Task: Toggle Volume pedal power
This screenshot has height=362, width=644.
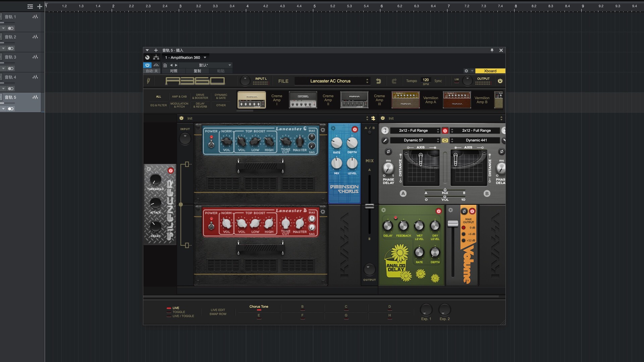Action: click(472, 211)
